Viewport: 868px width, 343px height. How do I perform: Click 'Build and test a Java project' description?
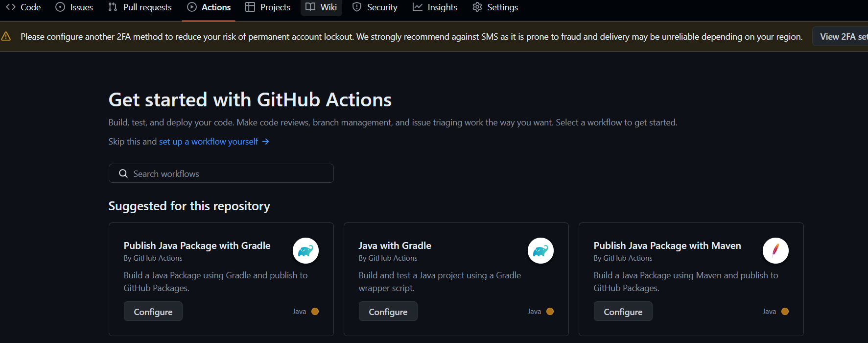pyautogui.click(x=440, y=282)
